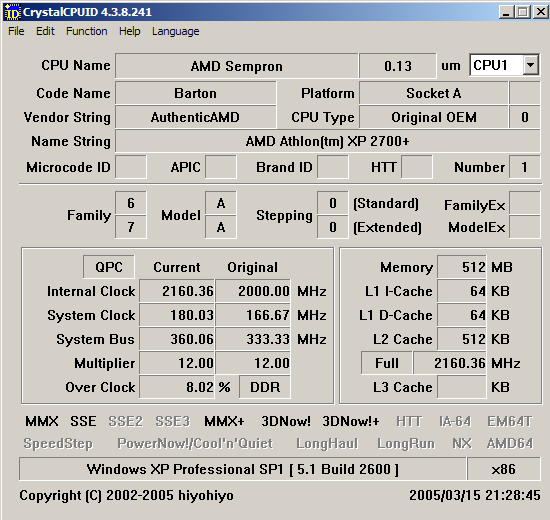This screenshot has width=550, height=520.
Task: Maximize the CrystalCPUID window
Action: (523, 13)
